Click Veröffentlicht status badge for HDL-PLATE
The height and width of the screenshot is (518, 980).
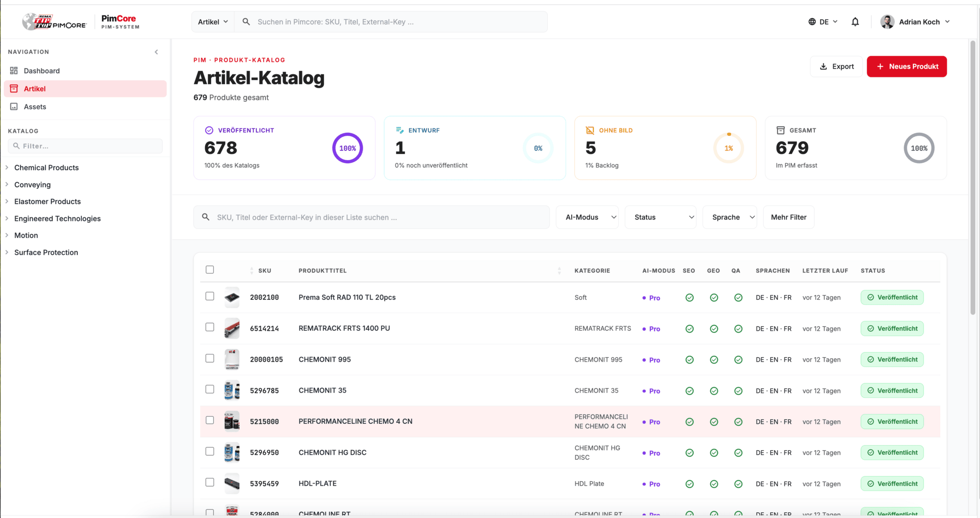[892, 484]
